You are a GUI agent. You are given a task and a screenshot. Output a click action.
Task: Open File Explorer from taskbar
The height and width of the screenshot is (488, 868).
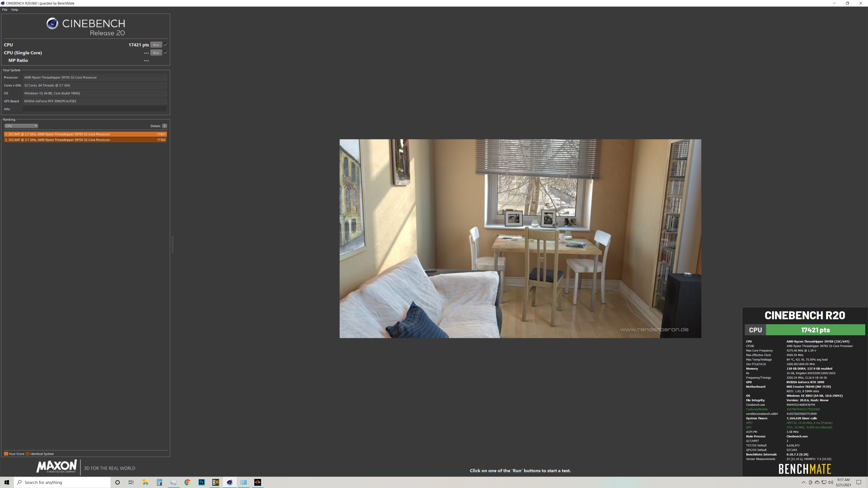145,482
